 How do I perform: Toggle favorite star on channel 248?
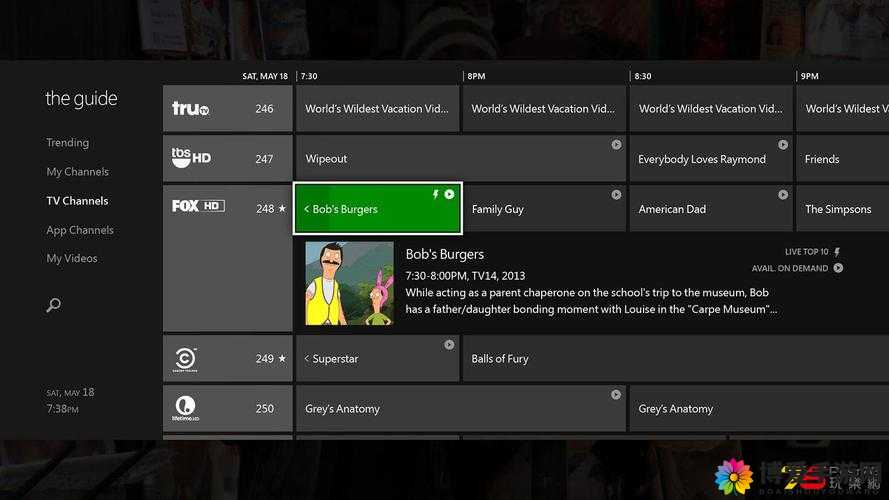(x=282, y=209)
